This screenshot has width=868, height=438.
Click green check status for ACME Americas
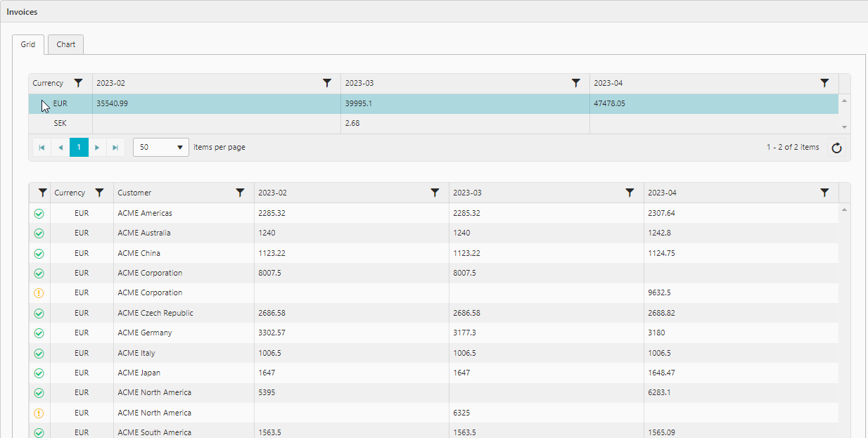(x=39, y=214)
